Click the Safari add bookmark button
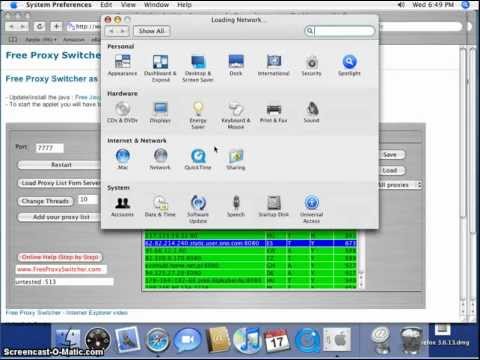 (56, 26)
